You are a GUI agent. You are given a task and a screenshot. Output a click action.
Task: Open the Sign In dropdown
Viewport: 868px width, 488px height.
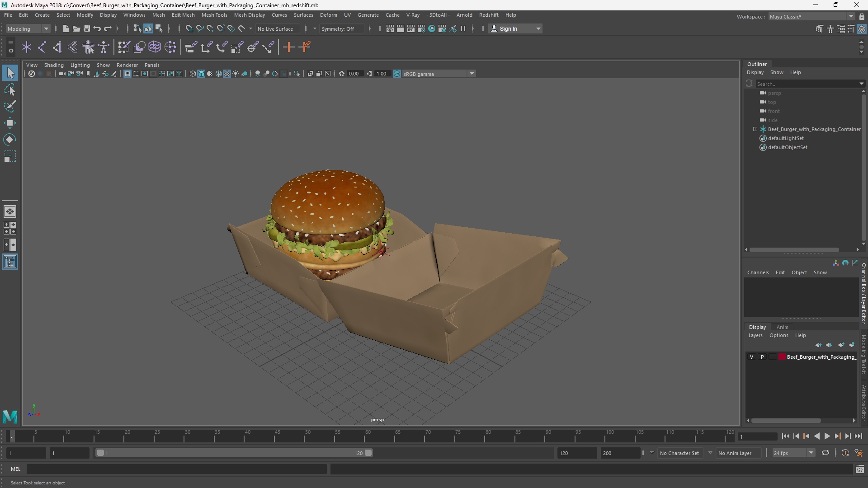[515, 28]
